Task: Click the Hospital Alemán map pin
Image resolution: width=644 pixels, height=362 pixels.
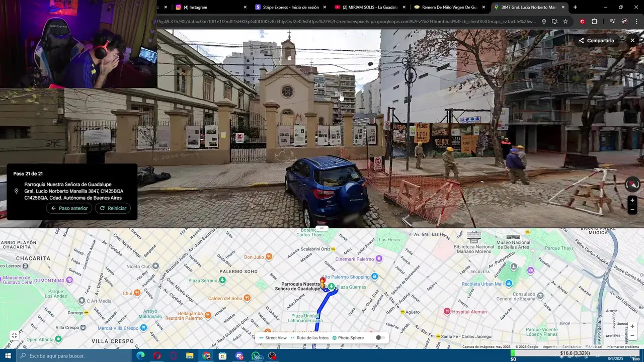Action: 447,312
